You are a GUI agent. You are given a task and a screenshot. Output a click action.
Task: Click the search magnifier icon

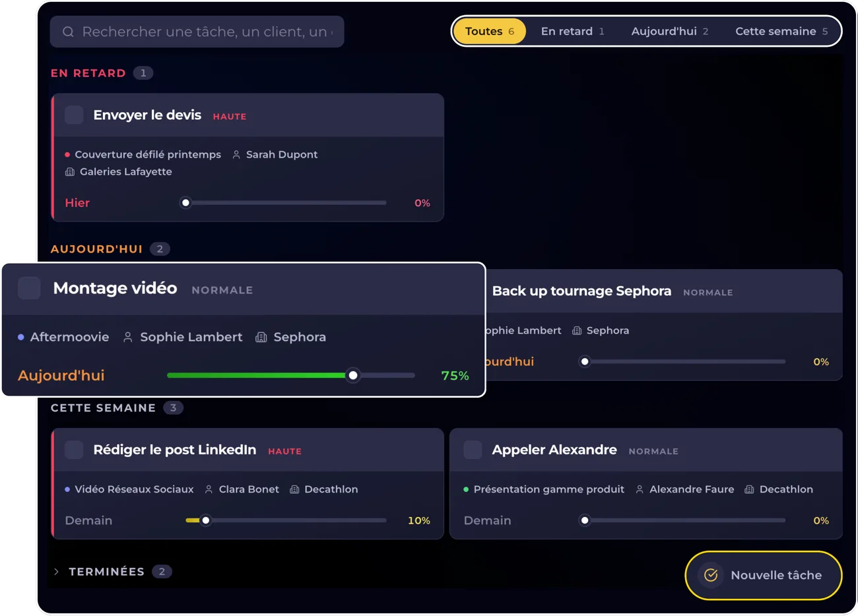point(68,32)
